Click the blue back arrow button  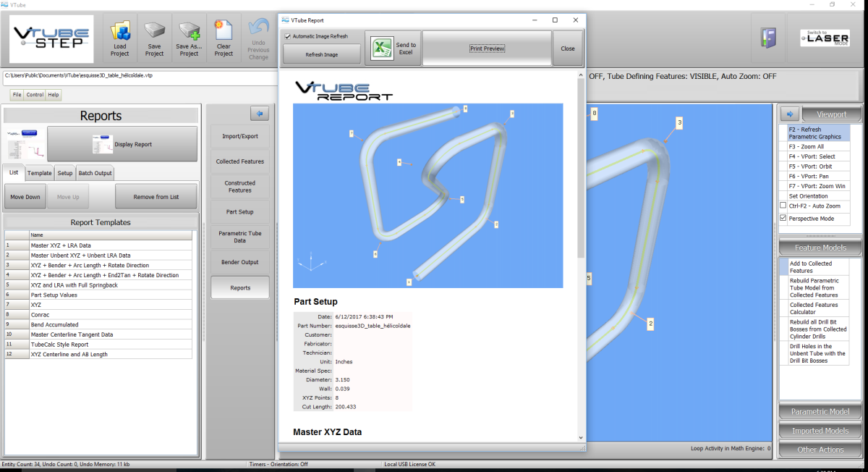pos(260,114)
